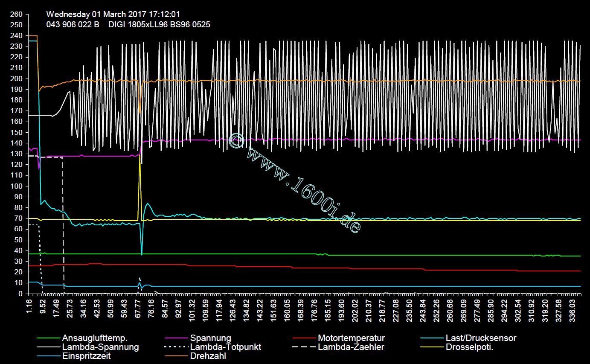Click the date heading Wednesday 01 March 2017
Image resolution: width=590 pixels, height=364 pixels.
(x=110, y=15)
